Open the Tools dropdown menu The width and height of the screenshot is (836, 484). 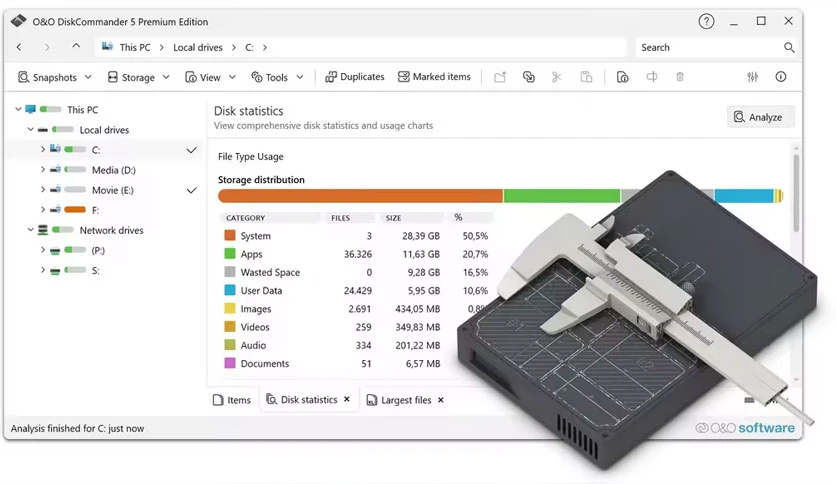pos(277,77)
